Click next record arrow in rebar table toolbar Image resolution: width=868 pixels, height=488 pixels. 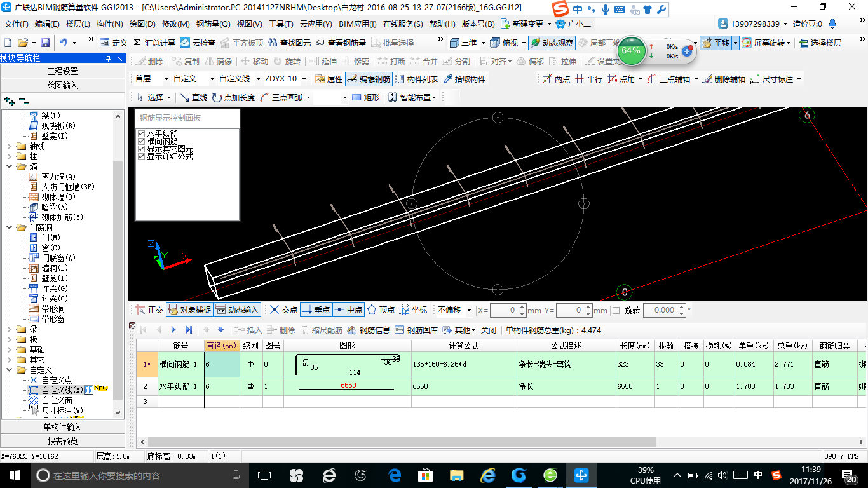tap(173, 330)
